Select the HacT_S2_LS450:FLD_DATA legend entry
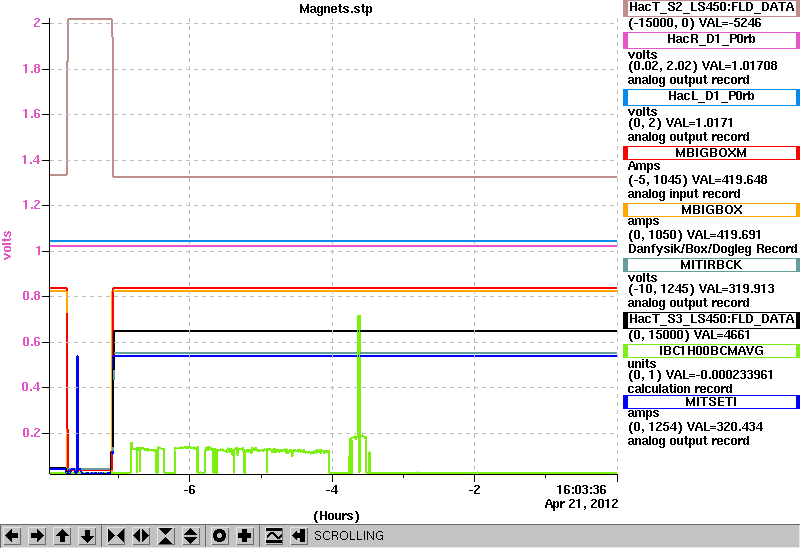The height and width of the screenshot is (548, 800). [711, 8]
